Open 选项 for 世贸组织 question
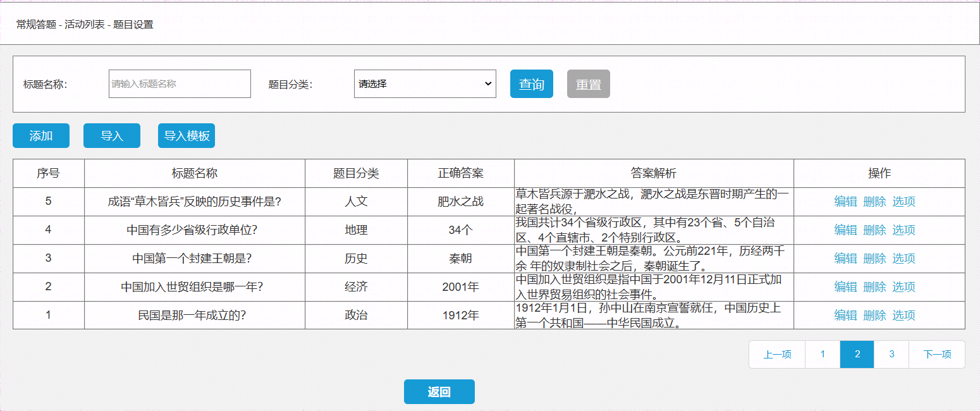 pos(903,287)
